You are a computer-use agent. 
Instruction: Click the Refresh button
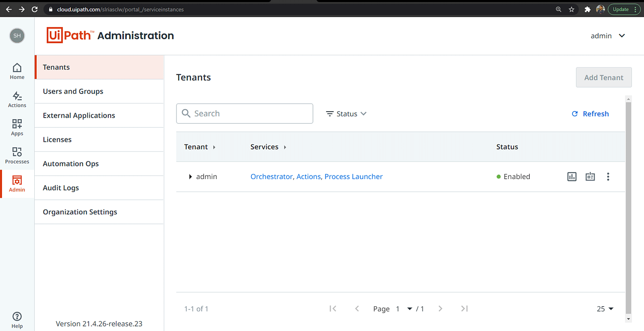(x=590, y=114)
